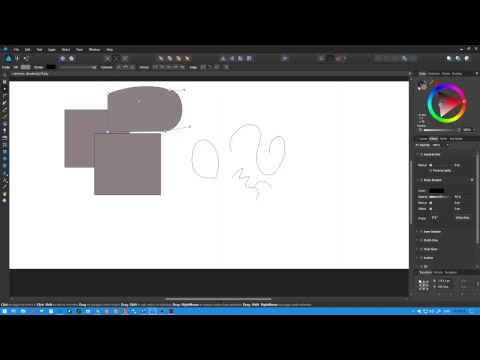This screenshot has width=480, height=360.
Task: Select the Corner tool
Action: 5,96
